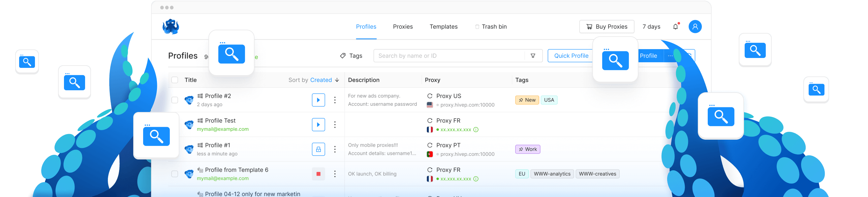Select the checkbox for Profile from Template 6
868x197 pixels.
pyautogui.click(x=174, y=174)
